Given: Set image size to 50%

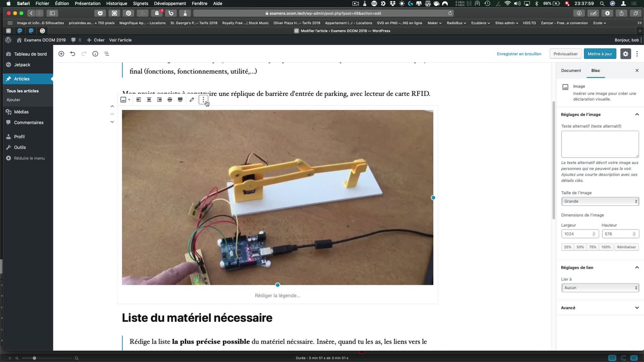Looking at the screenshot, I should (x=580, y=247).
